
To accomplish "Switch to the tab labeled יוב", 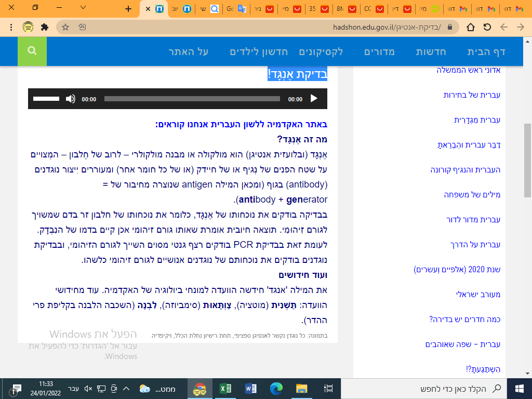I will click(x=181, y=9).
